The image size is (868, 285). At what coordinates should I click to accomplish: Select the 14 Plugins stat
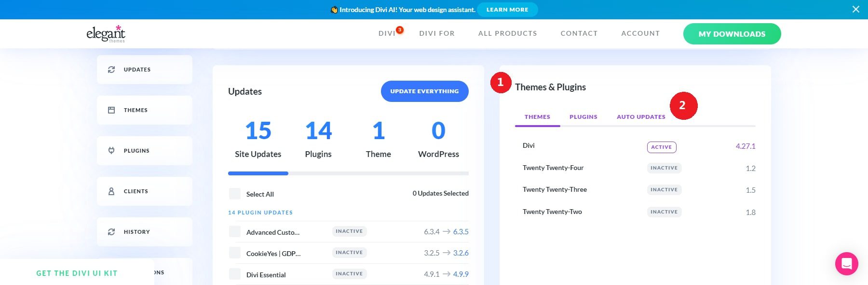(x=318, y=139)
